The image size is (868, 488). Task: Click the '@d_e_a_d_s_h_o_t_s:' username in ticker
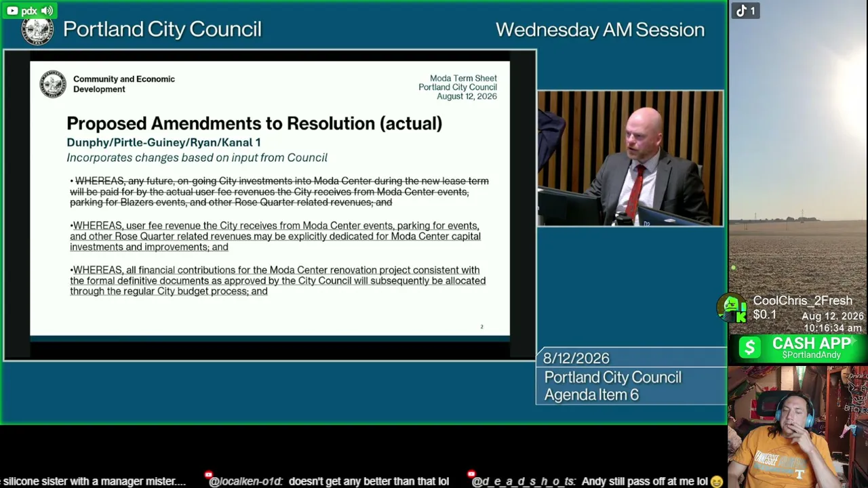[x=524, y=482]
